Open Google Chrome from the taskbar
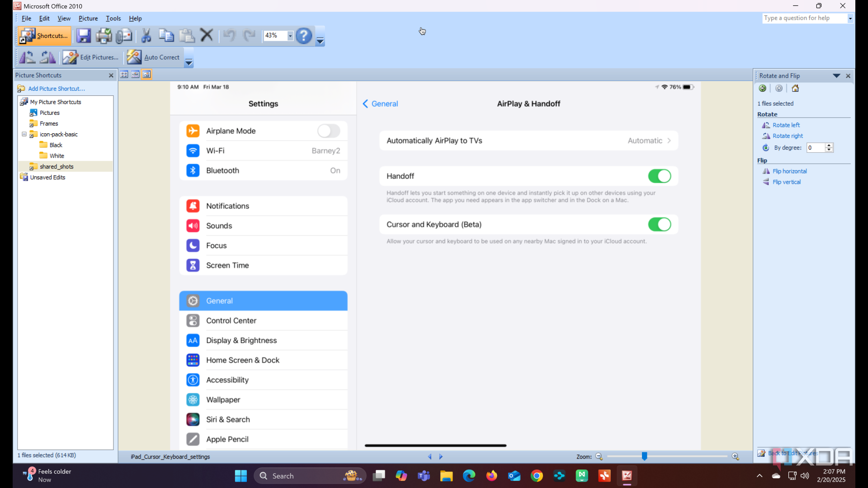 pyautogui.click(x=537, y=476)
